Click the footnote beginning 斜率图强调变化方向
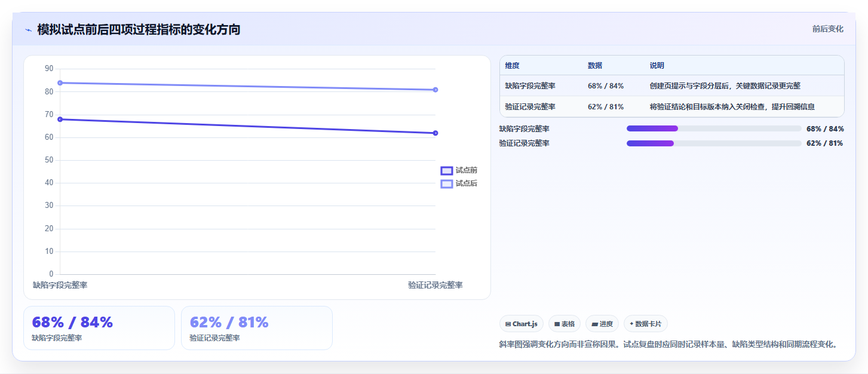 [671, 345]
